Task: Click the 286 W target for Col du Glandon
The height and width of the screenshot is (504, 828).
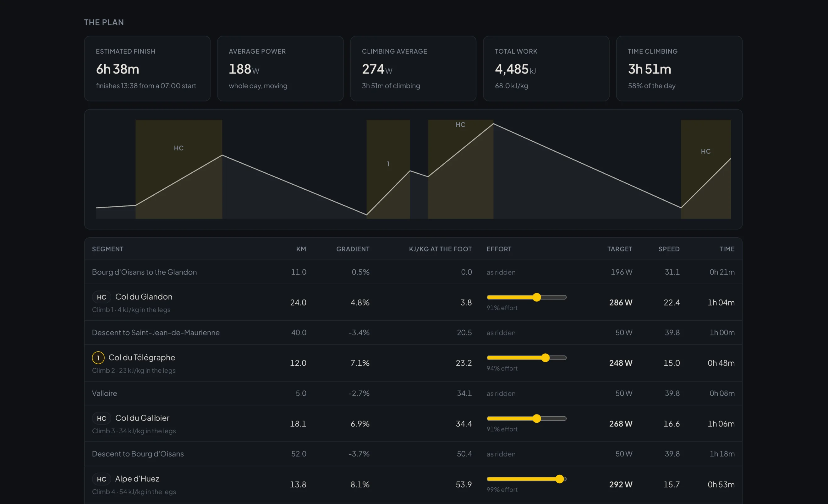Action: coord(621,302)
